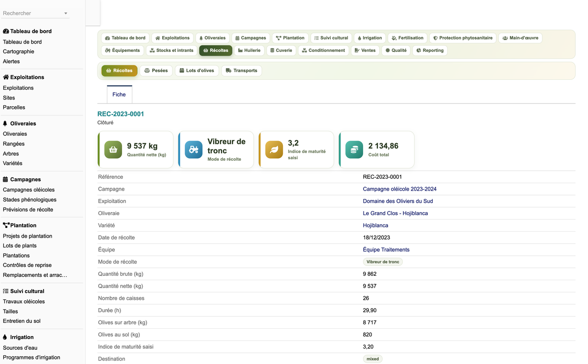Image resolution: width=588 pixels, height=364 pixels.
Task: Open Lots de plants in sidebar
Action: point(20,245)
